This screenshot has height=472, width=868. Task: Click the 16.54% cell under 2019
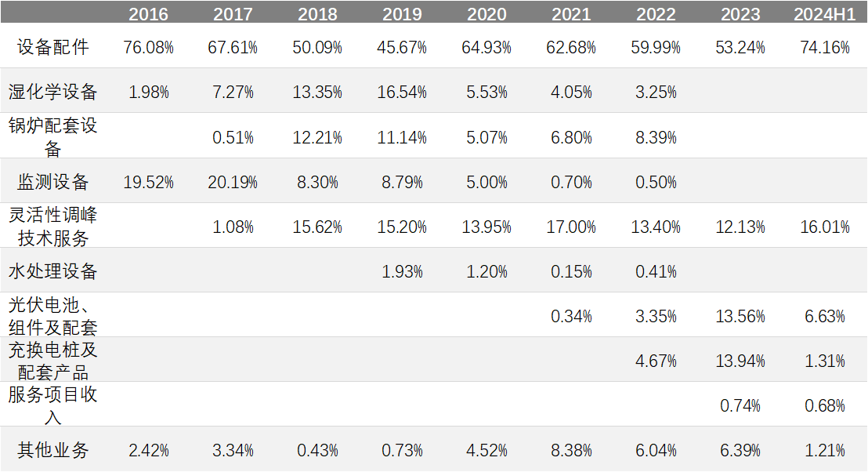tap(402, 93)
